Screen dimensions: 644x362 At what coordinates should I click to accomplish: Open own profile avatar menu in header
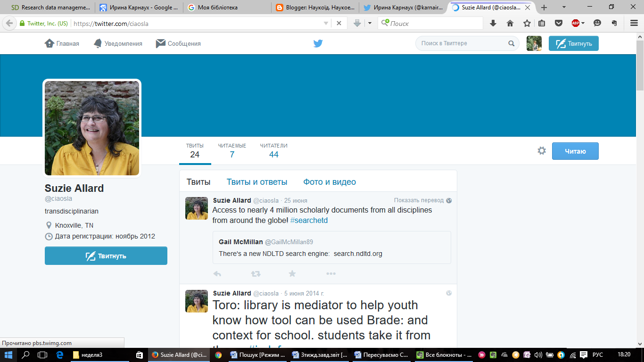[x=534, y=43]
